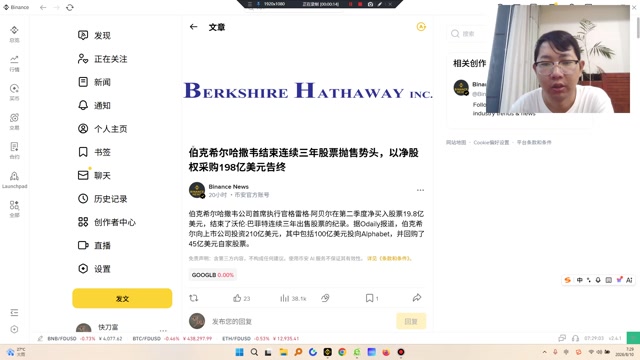640x360 pixels.
Task: Reload the page with the refresh icon
Action: [70, 7]
